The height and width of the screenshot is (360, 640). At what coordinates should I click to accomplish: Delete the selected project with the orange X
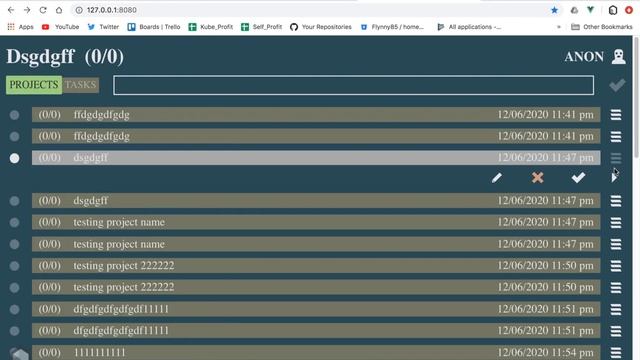coord(537,177)
